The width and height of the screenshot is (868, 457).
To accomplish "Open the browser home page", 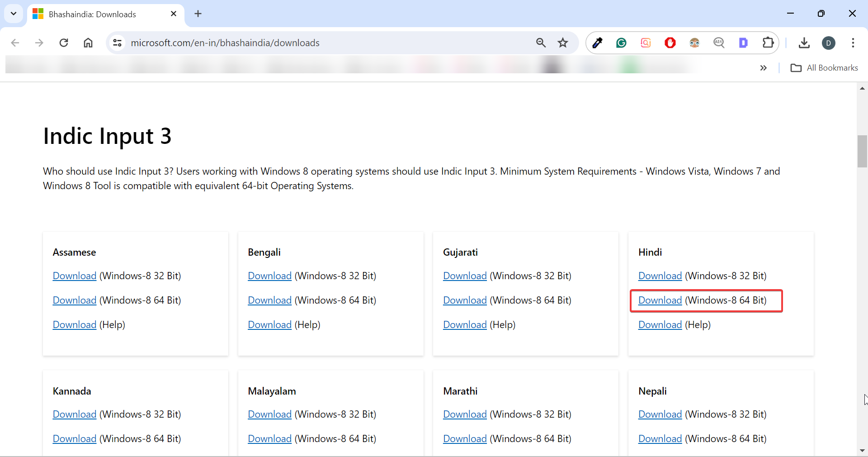I will pyautogui.click(x=88, y=43).
